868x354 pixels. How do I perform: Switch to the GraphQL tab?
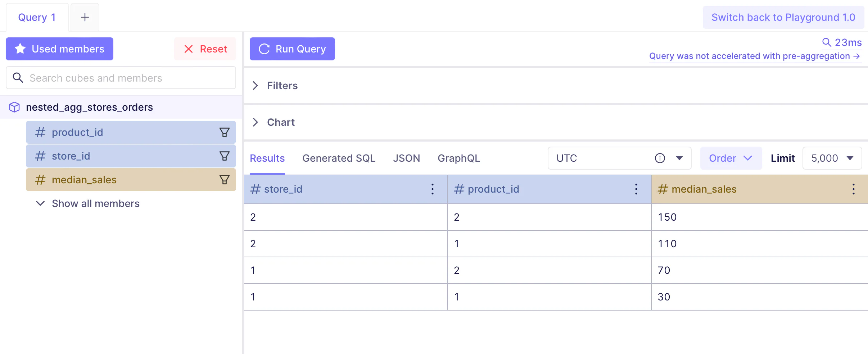point(458,158)
